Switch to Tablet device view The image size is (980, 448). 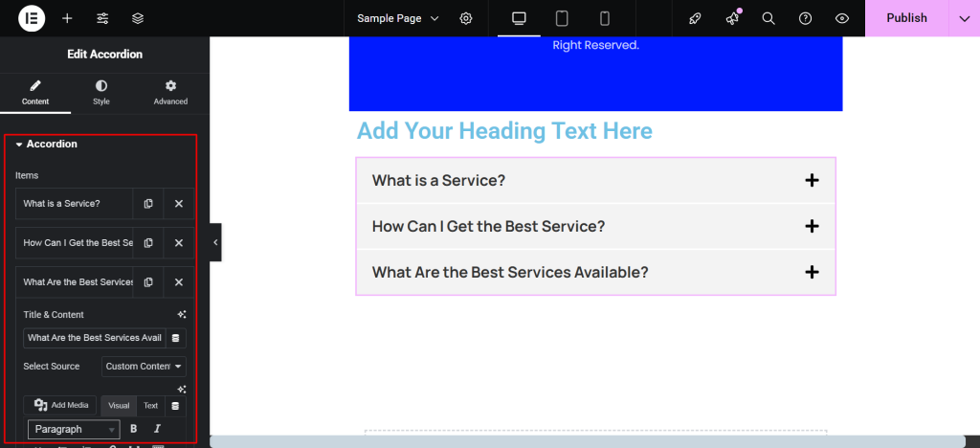pyautogui.click(x=563, y=18)
